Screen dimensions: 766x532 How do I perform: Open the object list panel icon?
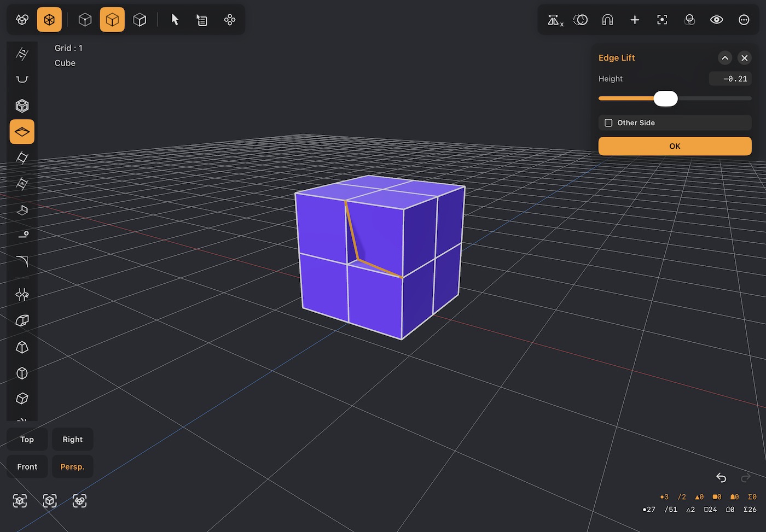202,20
